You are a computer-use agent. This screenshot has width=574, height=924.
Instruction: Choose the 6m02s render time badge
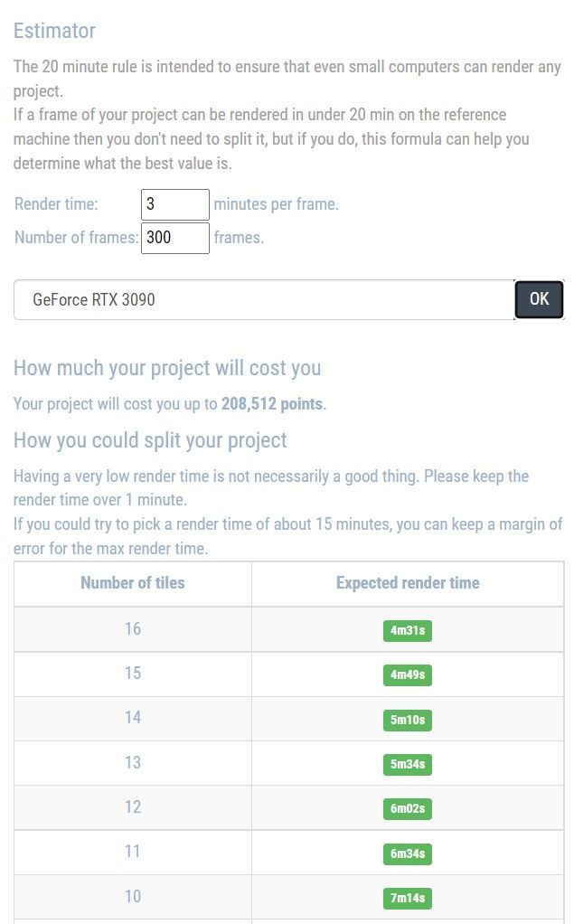(x=408, y=808)
